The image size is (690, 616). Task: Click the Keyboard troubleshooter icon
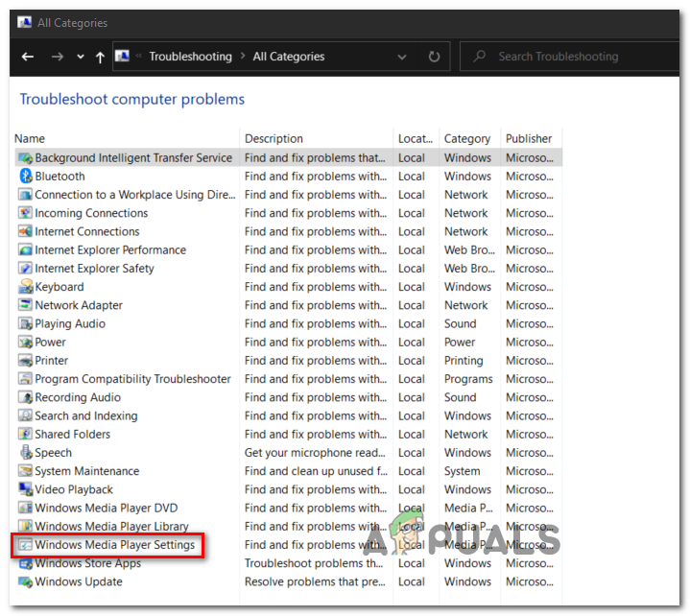tap(26, 287)
